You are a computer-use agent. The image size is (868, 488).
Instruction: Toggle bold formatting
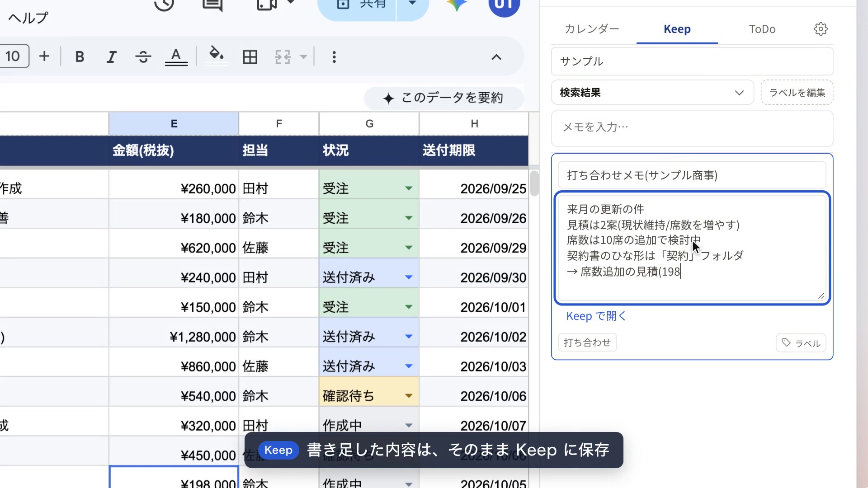pos(80,57)
